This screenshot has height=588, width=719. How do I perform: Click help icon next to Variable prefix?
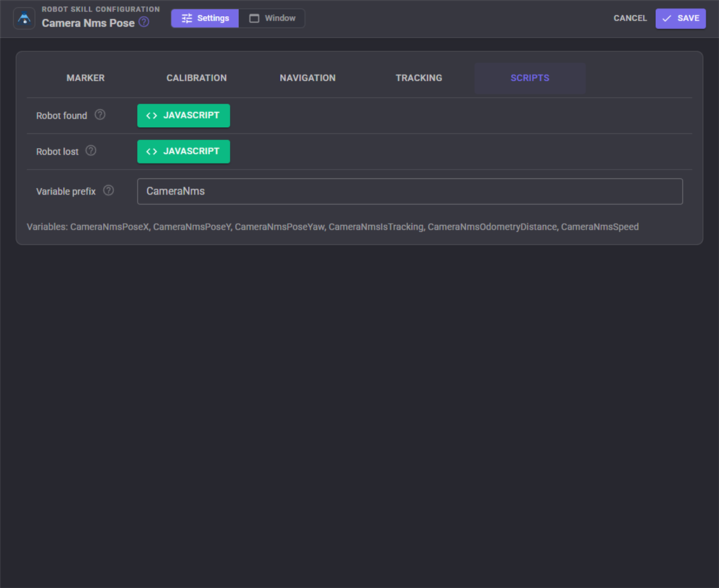click(x=109, y=190)
